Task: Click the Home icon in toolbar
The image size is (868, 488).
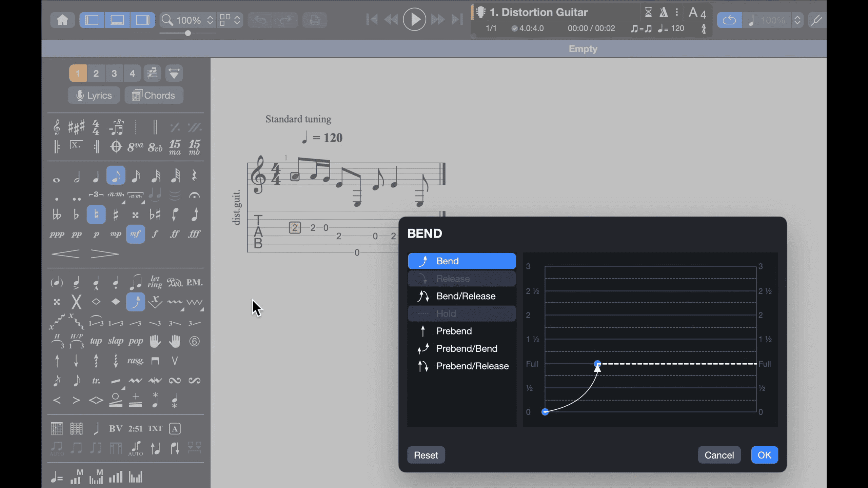Action: [x=62, y=20]
